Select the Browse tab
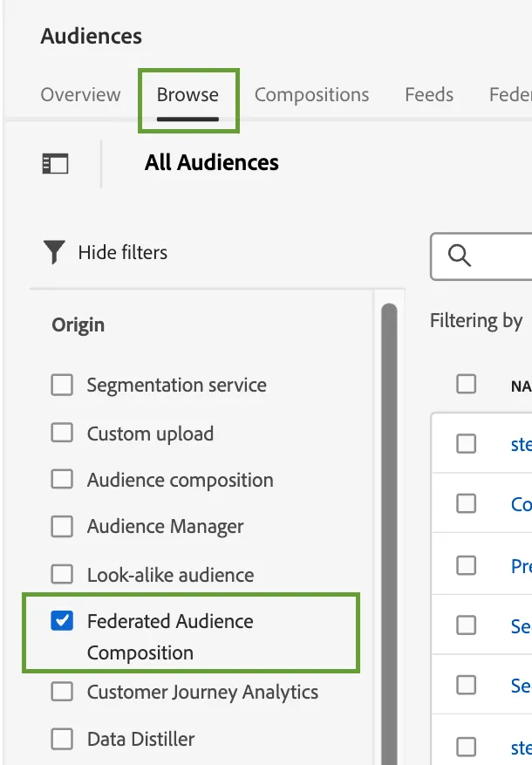 click(188, 95)
